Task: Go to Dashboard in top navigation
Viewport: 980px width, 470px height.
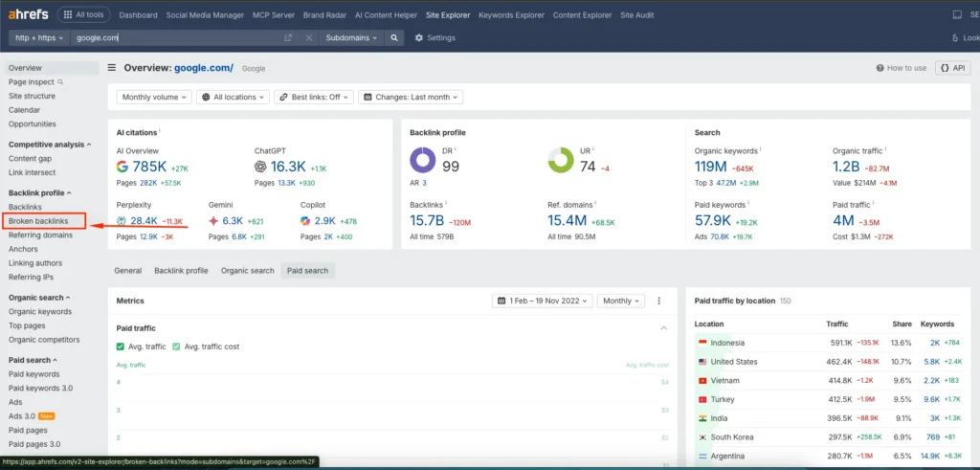Action: pyautogui.click(x=138, y=15)
